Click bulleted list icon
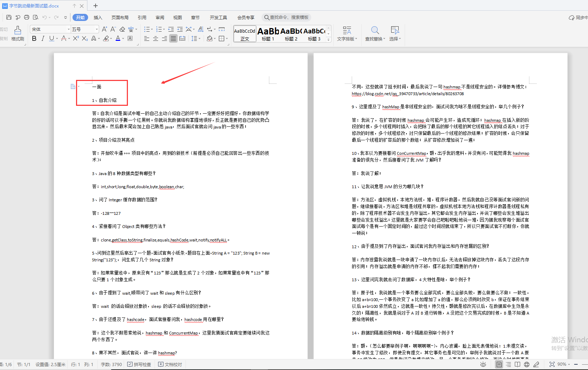588x370 pixels. tap(147, 29)
